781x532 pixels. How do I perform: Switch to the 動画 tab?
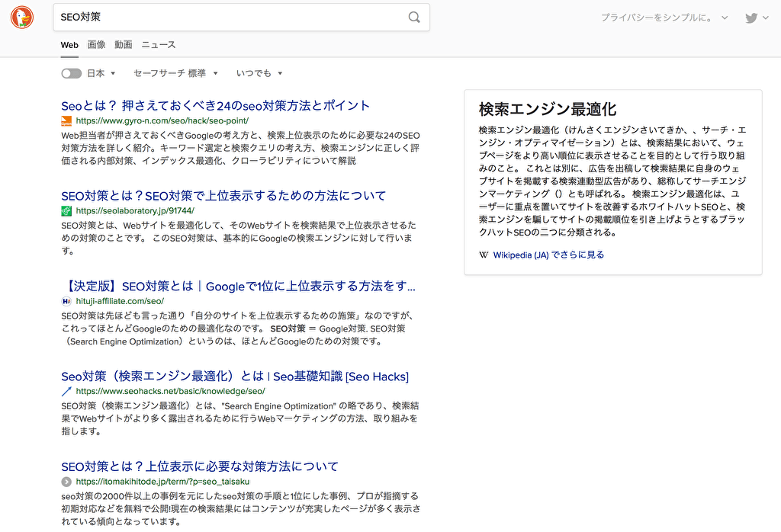click(x=124, y=45)
